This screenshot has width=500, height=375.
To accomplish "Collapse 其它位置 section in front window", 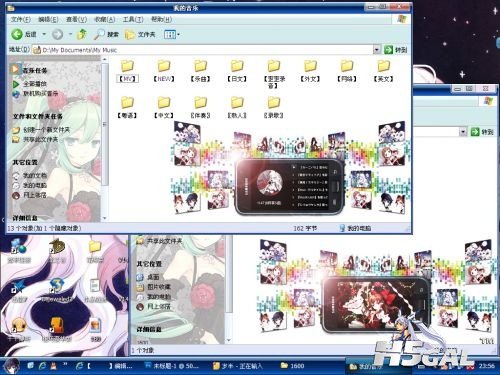I will [x=25, y=162].
